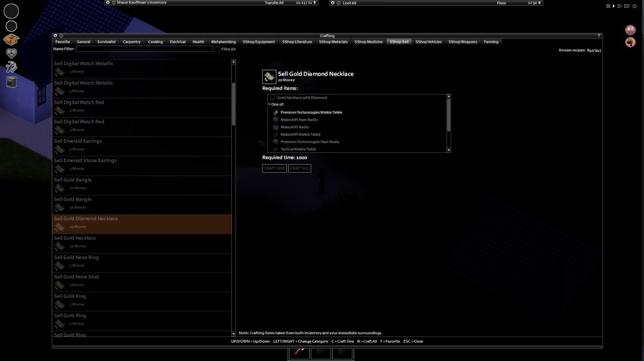644x361 pixels.
Task: Pin the Crafting window with the pin icon
Action: [x=599, y=36]
